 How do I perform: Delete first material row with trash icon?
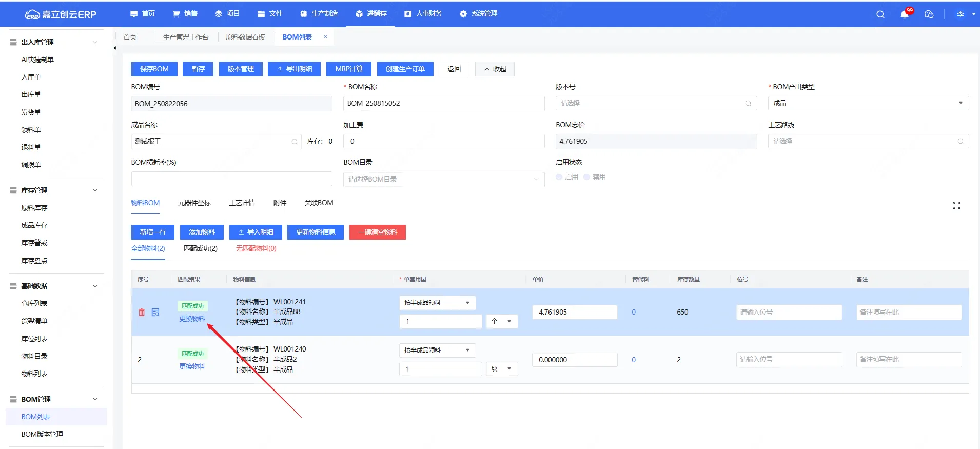[142, 312]
